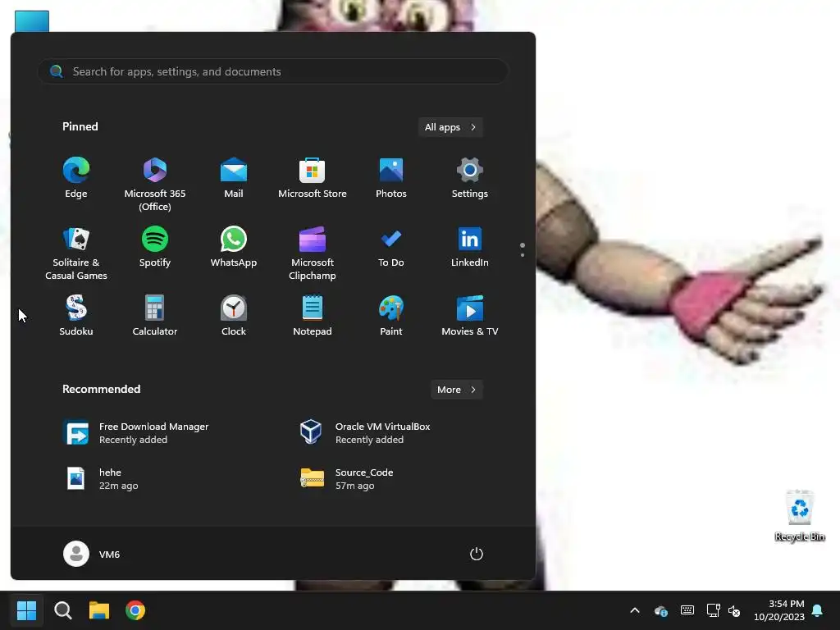This screenshot has width=840, height=630.
Task: Expand the All apps list
Action: 450,127
